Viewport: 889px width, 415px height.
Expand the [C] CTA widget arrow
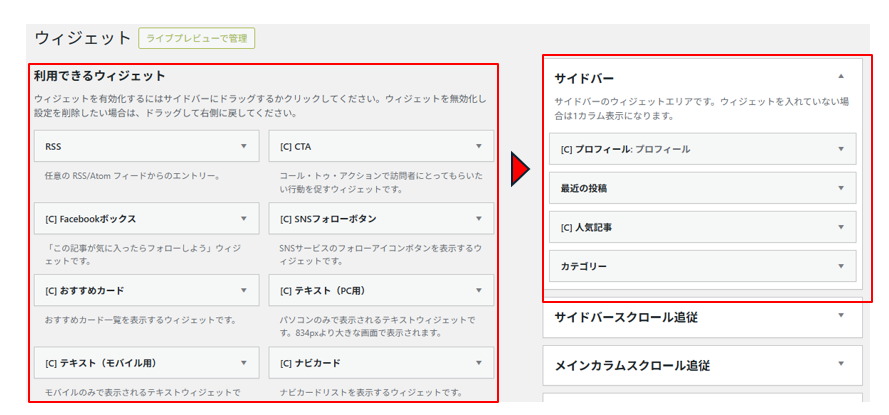pos(479,146)
